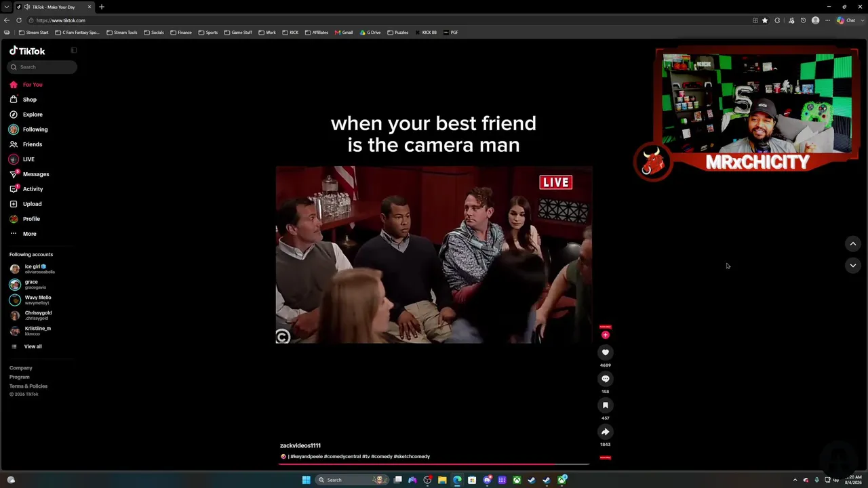Open the browser tab list dropdown
Viewport: 868px width, 488px height.
[x=6, y=7]
